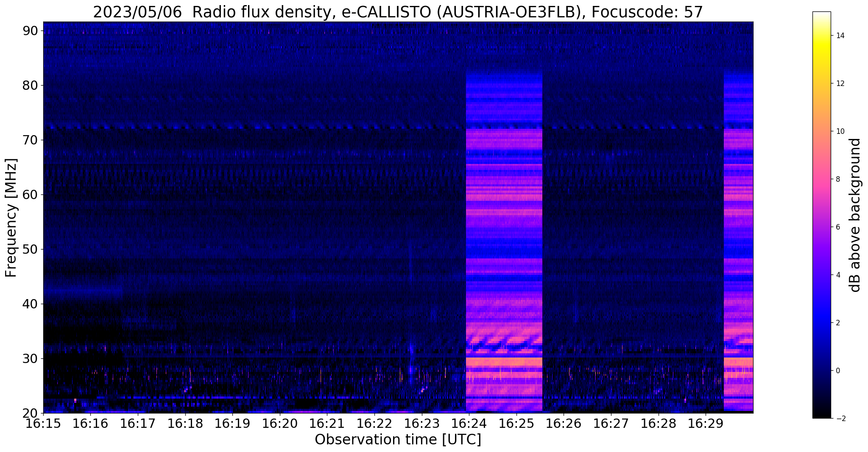Screen dimensions: 868x452
Task: Click the 16:20 time tick label
Action: (280, 424)
